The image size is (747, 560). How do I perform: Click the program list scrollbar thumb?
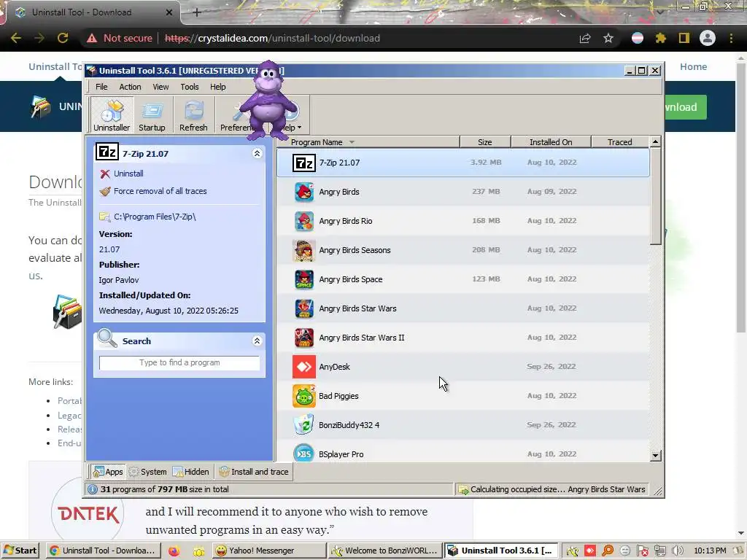pos(656,196)
